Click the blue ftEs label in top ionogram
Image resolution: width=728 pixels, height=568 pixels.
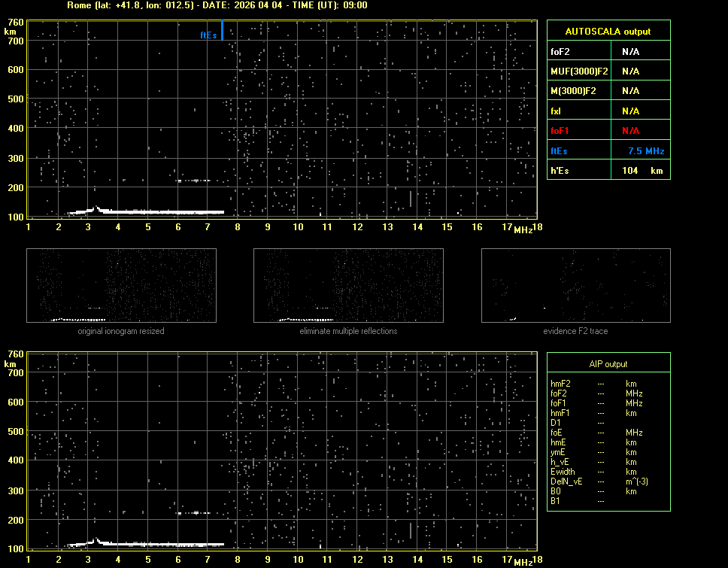coord(208,35)
